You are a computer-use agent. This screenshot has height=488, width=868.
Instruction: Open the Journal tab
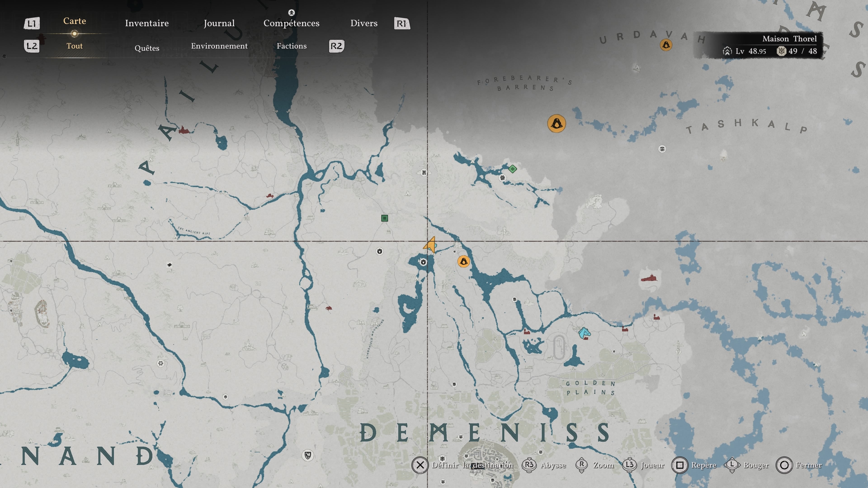(219, 23)
